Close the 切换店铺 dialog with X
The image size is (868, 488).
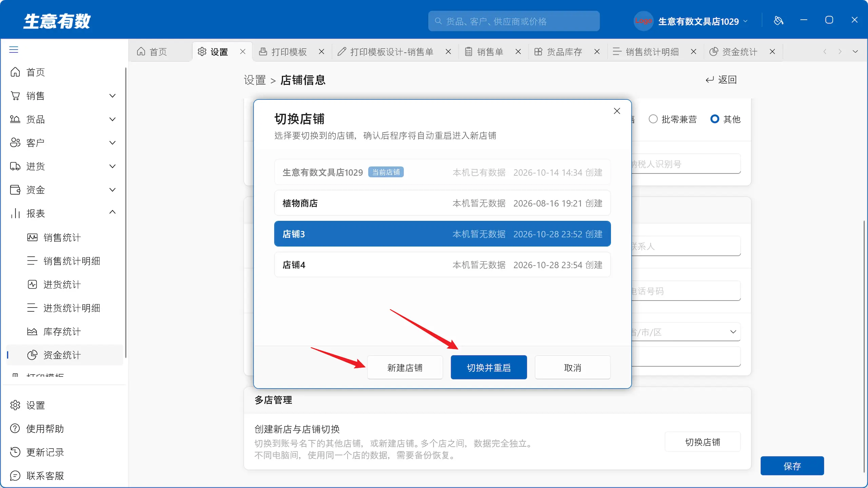(x=617, y=111)
